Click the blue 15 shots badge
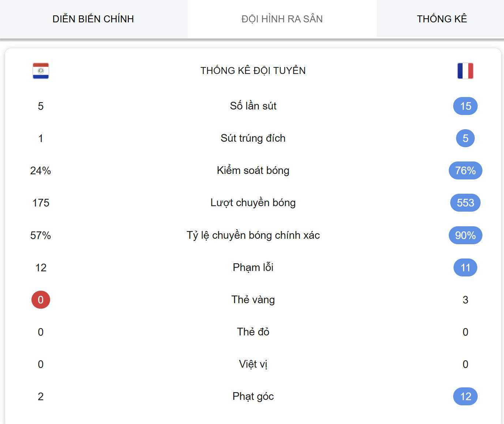Image resolution: width=504 pixels, height=424 pixels. (465, 106)
